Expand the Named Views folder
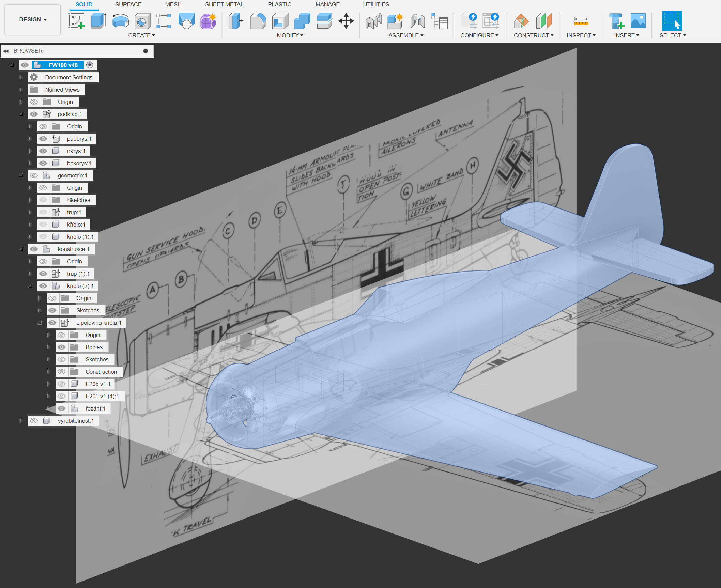The image size is (721, 588). click(x=21, y=90)
